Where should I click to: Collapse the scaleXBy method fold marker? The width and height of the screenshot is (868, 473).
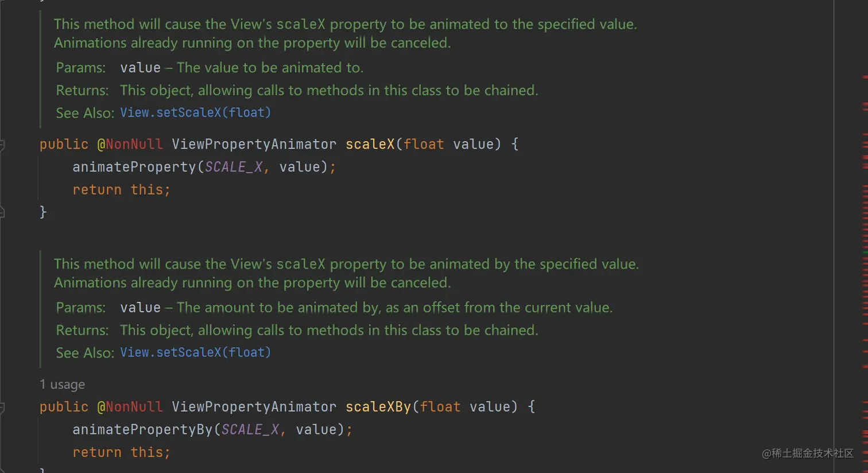(x=2, y=408)
